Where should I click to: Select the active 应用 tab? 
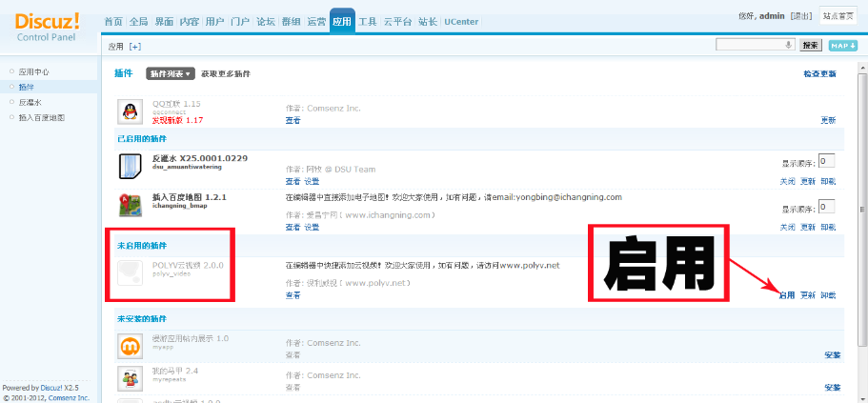[342, 22]
